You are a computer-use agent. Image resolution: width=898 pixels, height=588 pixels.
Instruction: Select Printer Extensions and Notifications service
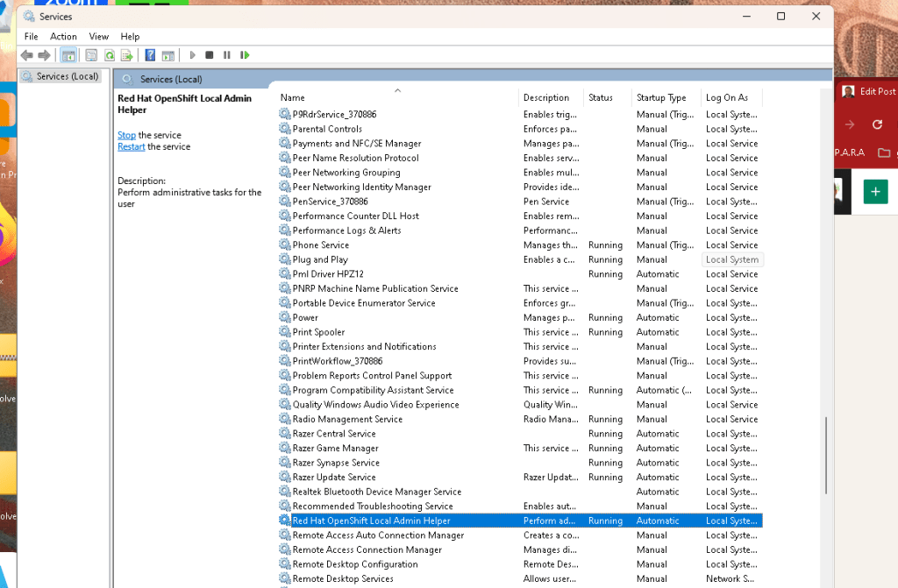point(520,346)
